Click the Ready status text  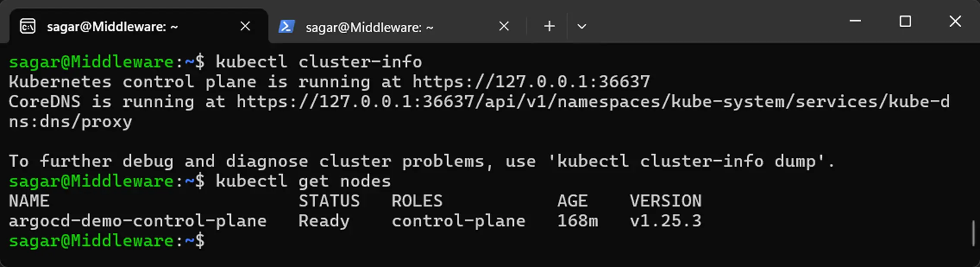point(323,220)
